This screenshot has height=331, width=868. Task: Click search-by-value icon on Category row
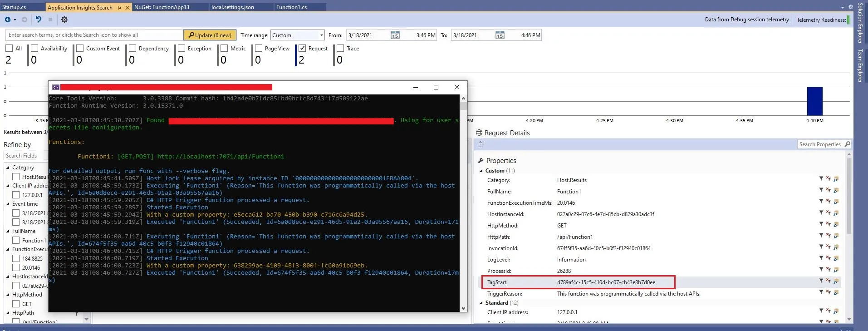[x=836, y=179]
